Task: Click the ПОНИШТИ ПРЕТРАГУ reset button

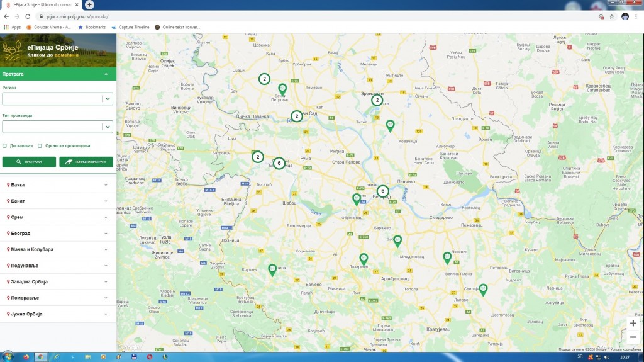Action: click(86, 162)
